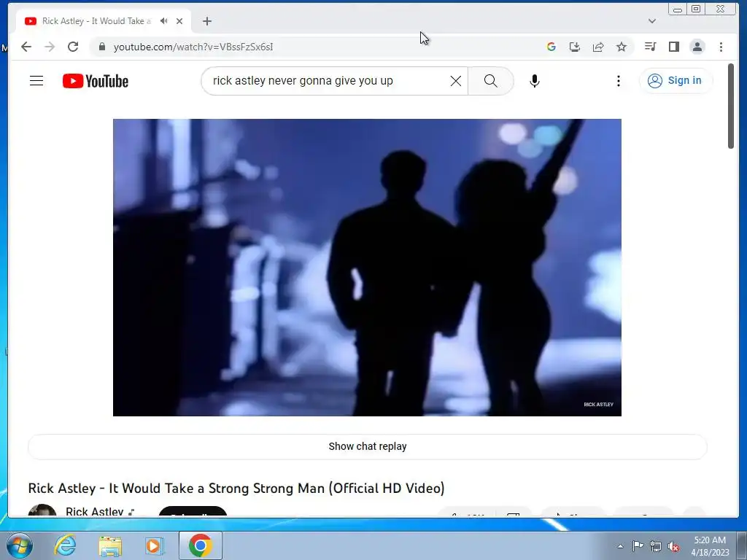Viewport: 747px width, 560px height.
Task: Open a new tab
Action: 206,21
